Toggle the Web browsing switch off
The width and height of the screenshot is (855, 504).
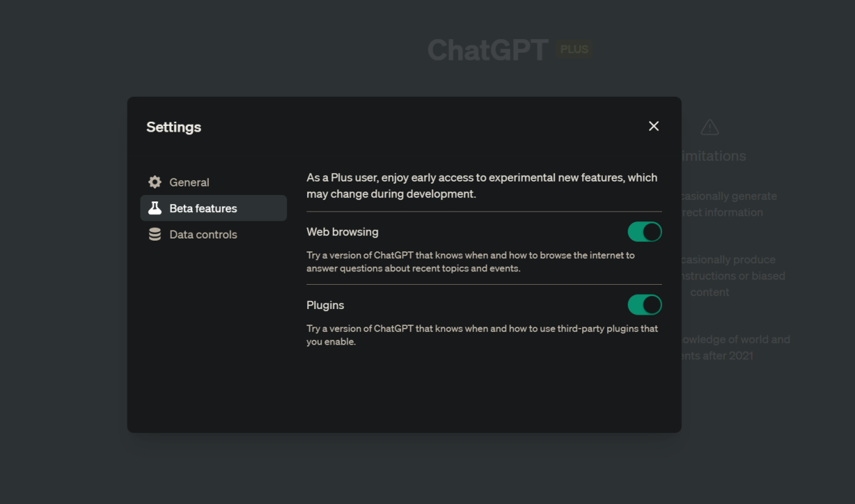[x=644, y=232]
